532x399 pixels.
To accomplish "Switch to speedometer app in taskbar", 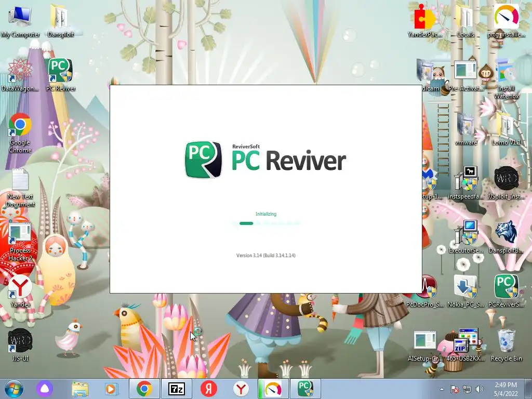I will [273, 389].
